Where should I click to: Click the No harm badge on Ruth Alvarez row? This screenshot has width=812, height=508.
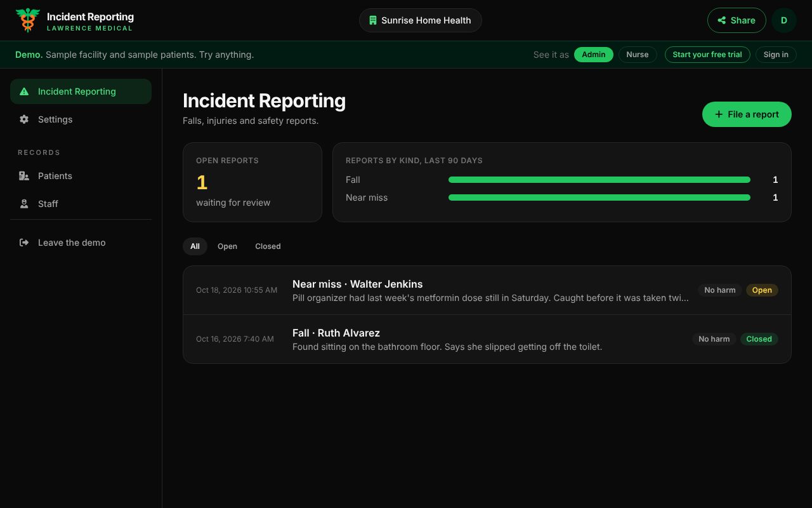pos(714,339)
